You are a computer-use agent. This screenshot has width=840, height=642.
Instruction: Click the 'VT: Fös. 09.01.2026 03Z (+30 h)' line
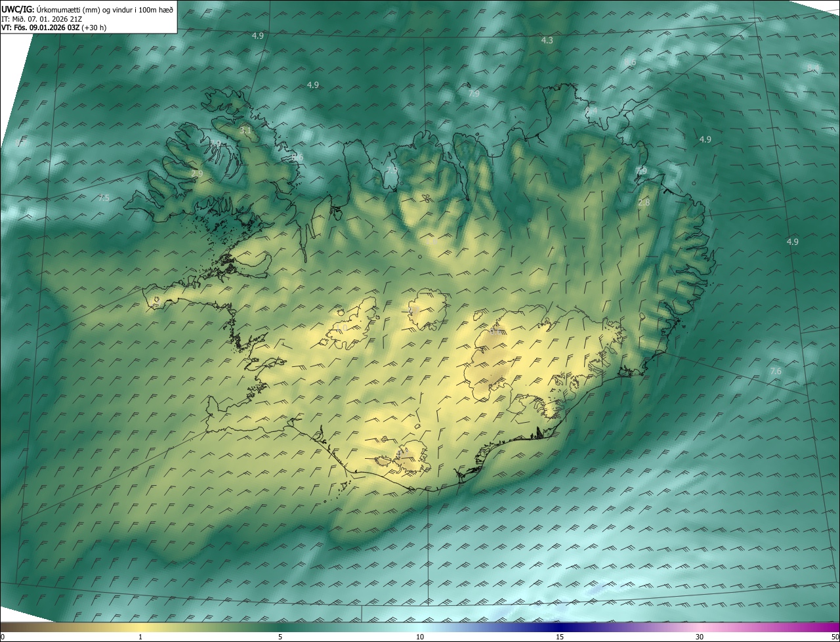tap(54, 28)
